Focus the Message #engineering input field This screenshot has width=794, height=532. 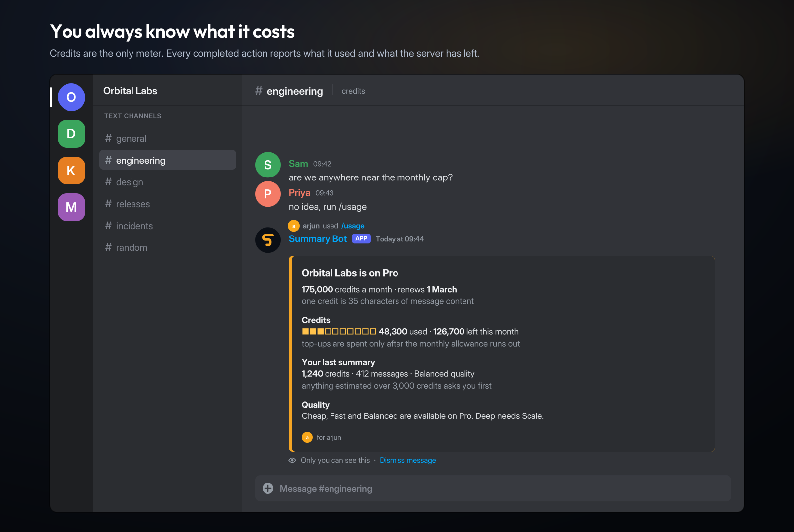coord(493,488)
